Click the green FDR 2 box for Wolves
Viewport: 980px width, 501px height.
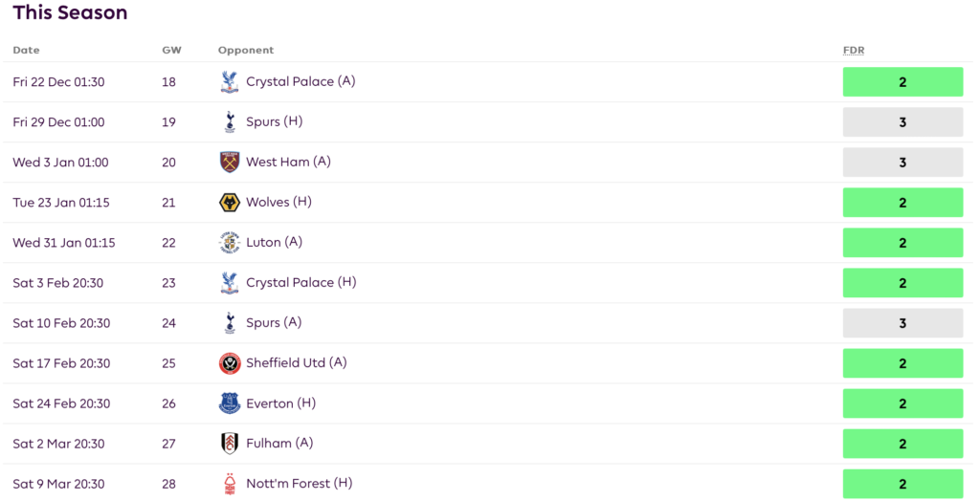click(x=902, y=203)
